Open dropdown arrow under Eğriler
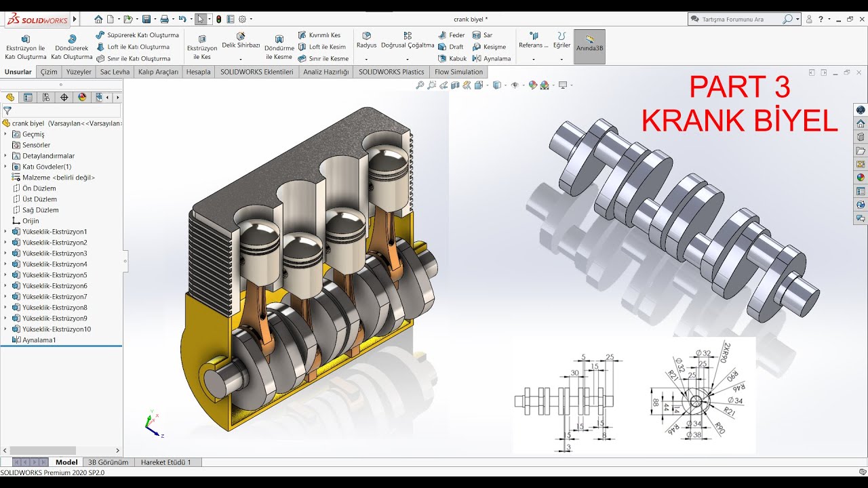Image resolution: width=868 pixels, height=488 pixels. [561, 59]
